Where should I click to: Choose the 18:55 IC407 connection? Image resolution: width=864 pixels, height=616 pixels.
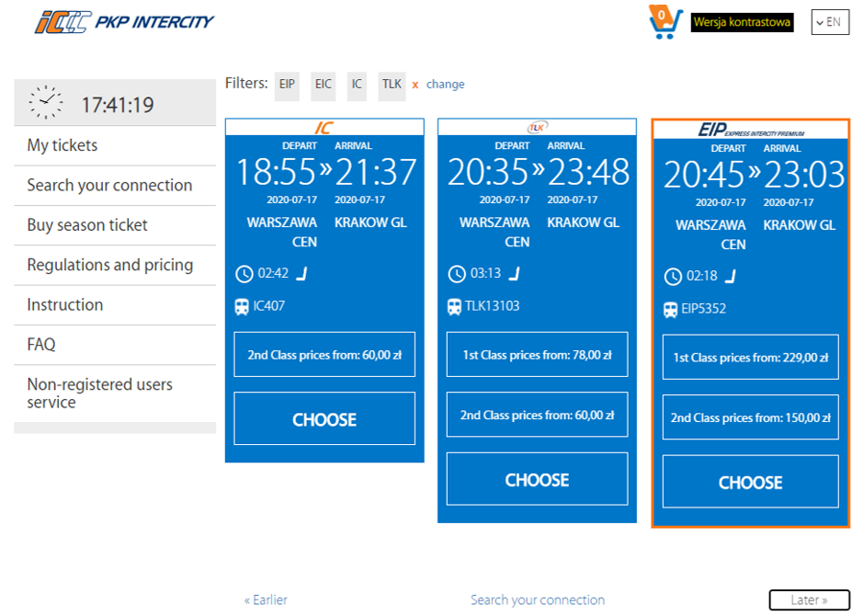[324, 418]
